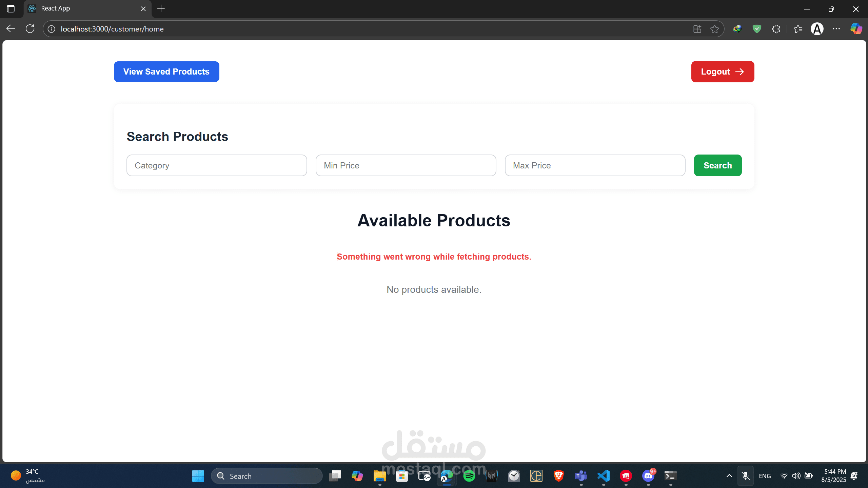
Task: Open the tab actions menu icon
Action: [11, 8]
